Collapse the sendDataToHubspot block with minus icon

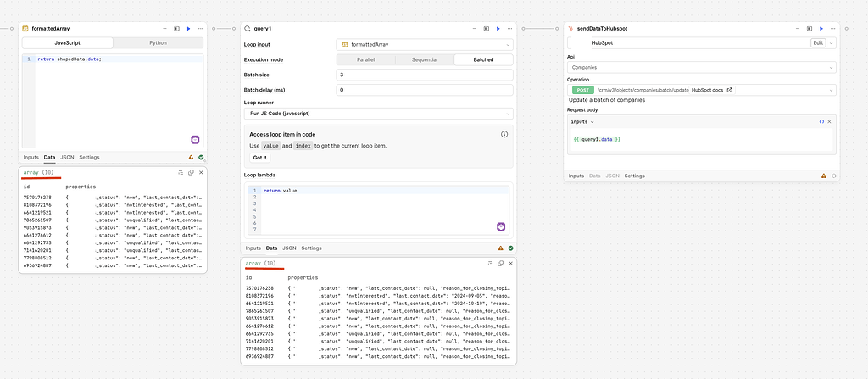coord(798,28)
